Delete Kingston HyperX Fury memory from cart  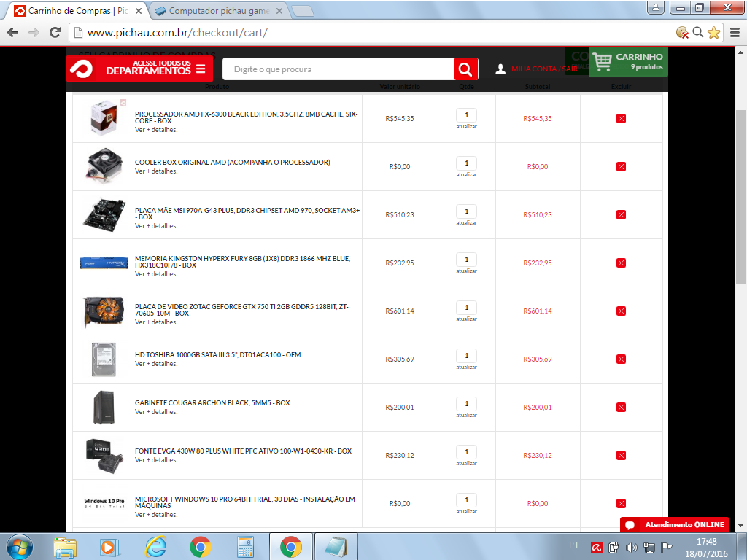(x=621, y=262)
